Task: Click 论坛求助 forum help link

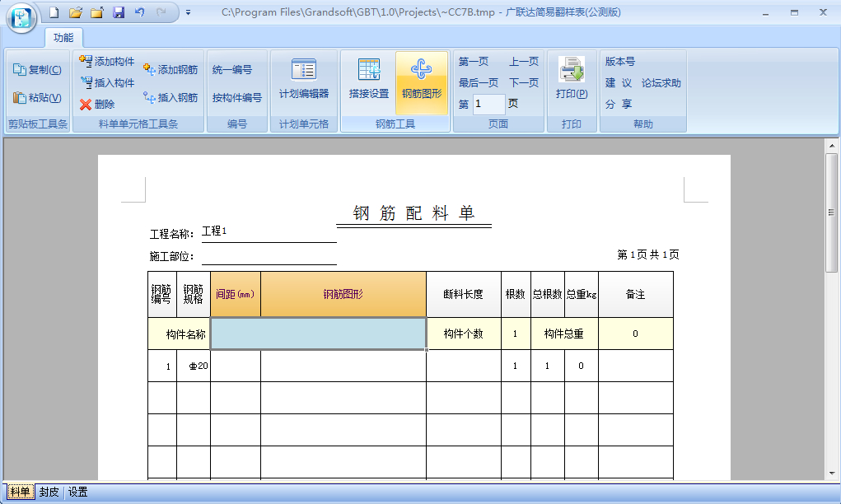Action: point(661,82)
